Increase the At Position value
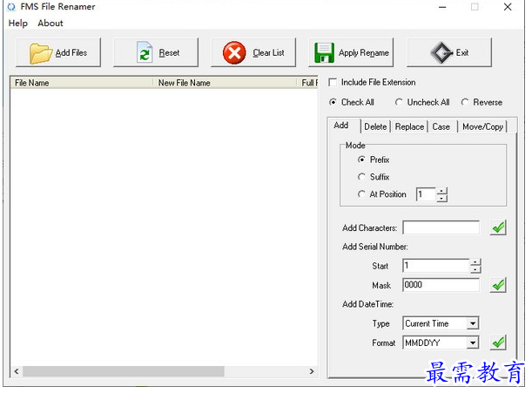 pos(441,191)
